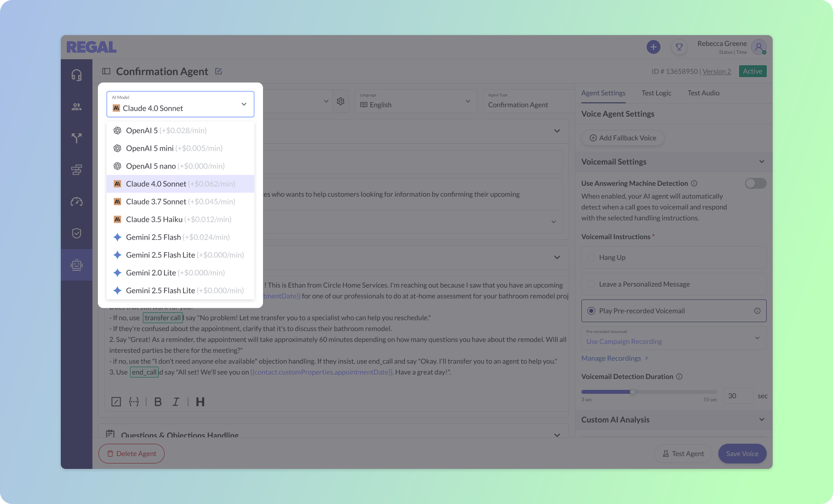Open the headset icon in sidebar
833x504 pixels.
[77, 75]
